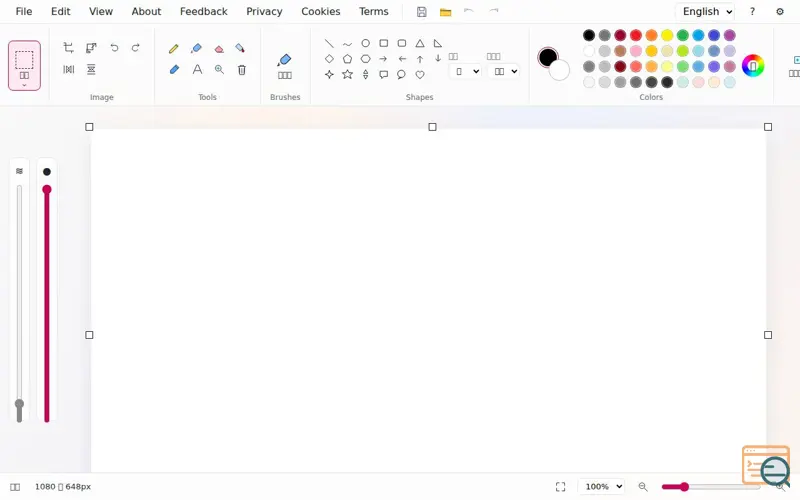The image size is (800, 500).
Task: Open the 100% zoom dropdown
Action: 602,487
